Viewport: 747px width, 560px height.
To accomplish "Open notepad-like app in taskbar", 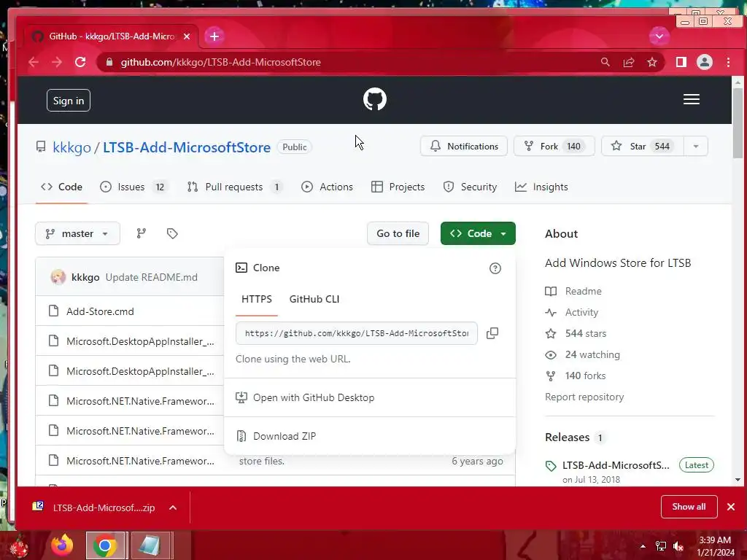I will 149,545.
